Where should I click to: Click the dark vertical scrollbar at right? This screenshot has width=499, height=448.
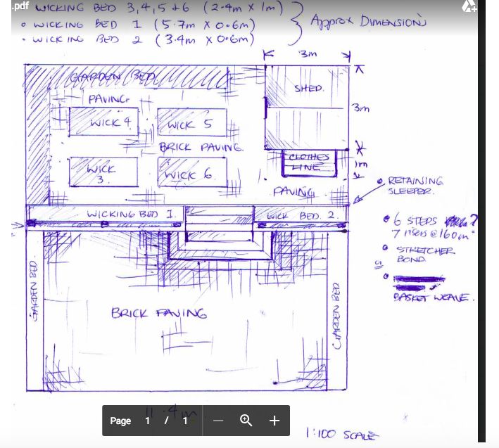click(x=481, y=221)
